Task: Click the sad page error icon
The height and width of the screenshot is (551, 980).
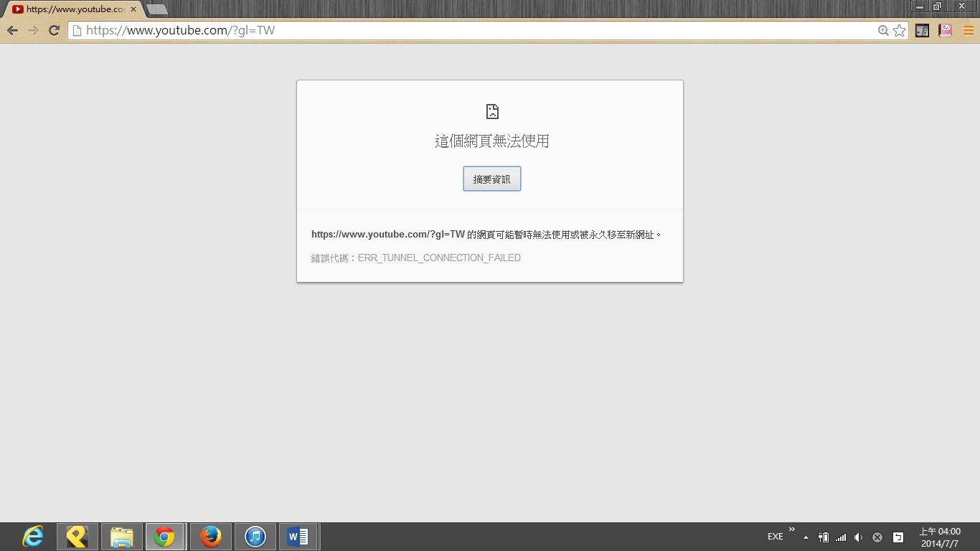Action: [x=492, y=111]
